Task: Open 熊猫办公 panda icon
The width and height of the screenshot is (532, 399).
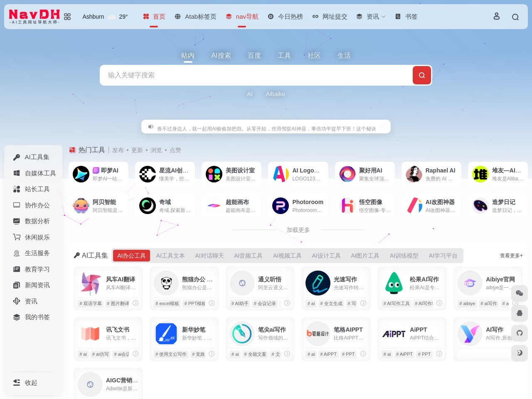Action: tap(166, 283)
